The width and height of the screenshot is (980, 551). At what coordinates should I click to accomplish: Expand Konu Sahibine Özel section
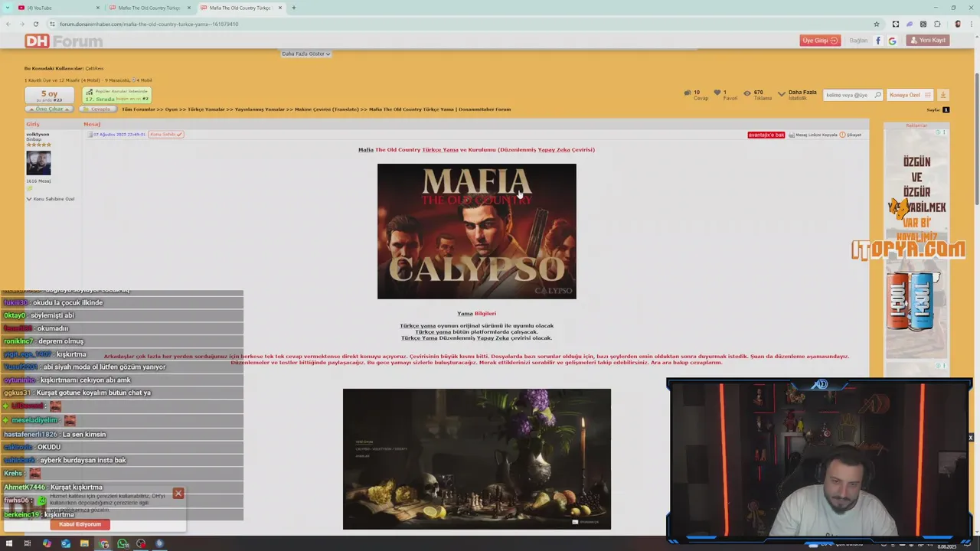51,199
